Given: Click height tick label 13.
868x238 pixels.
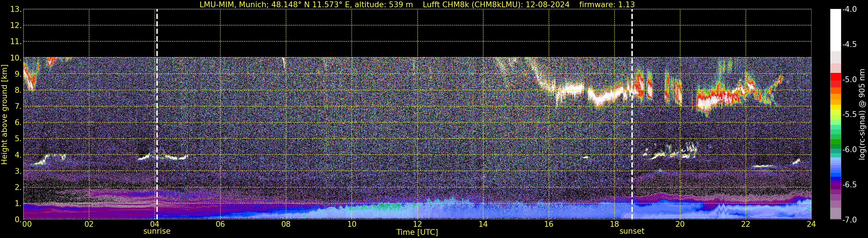Looking at the screenshot, I should [16, 9].
